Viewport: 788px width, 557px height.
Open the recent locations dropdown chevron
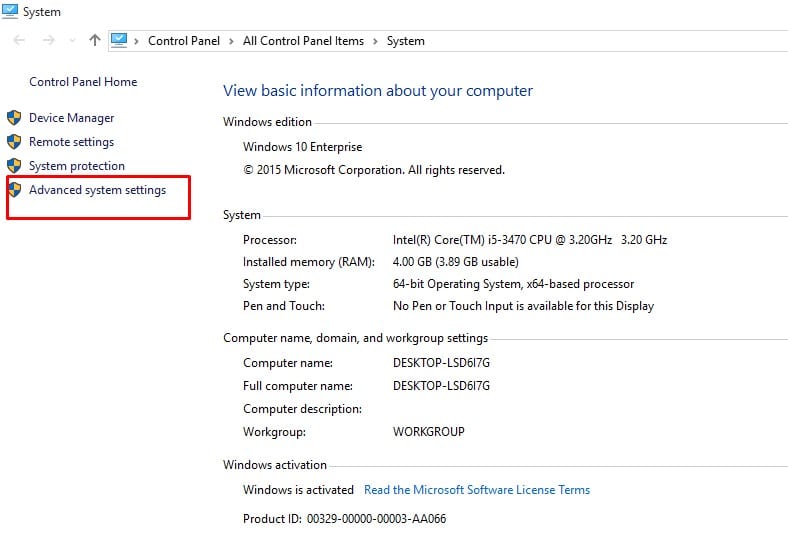(x=71, y=41)
